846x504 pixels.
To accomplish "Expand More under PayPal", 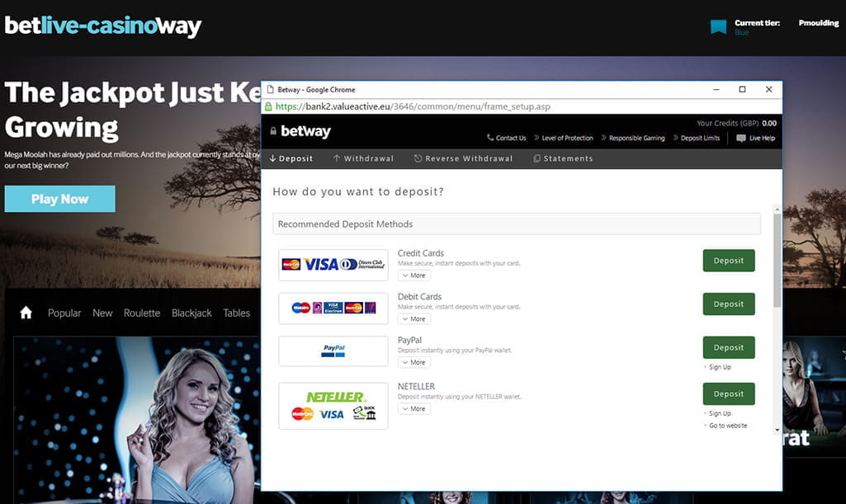I will (x=414, y=363).
